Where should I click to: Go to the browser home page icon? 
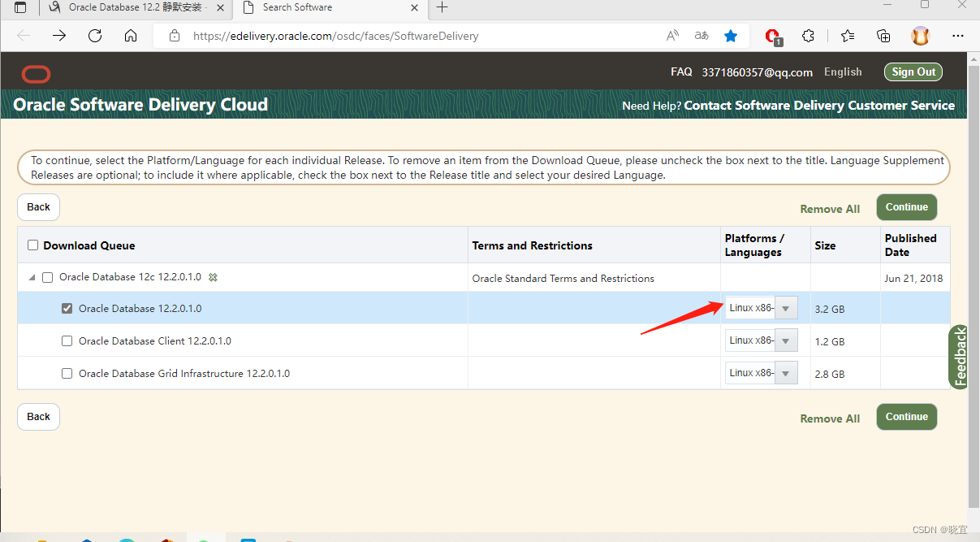[131, 36]
